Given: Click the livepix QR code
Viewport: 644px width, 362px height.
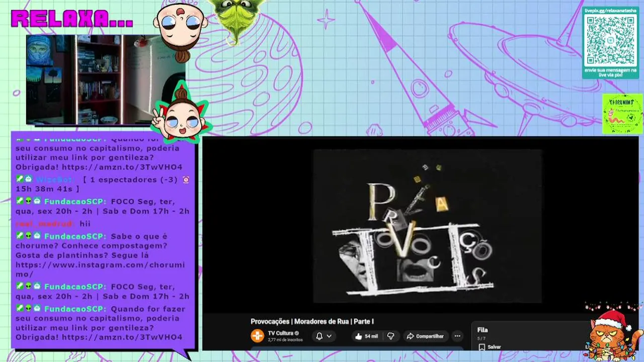Looking at the screenshot, I should [610, 40].
